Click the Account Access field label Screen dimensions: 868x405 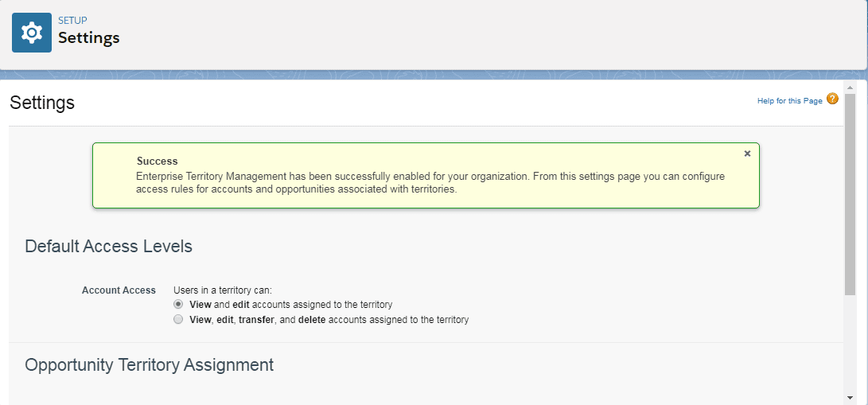[x=119, y=290]
